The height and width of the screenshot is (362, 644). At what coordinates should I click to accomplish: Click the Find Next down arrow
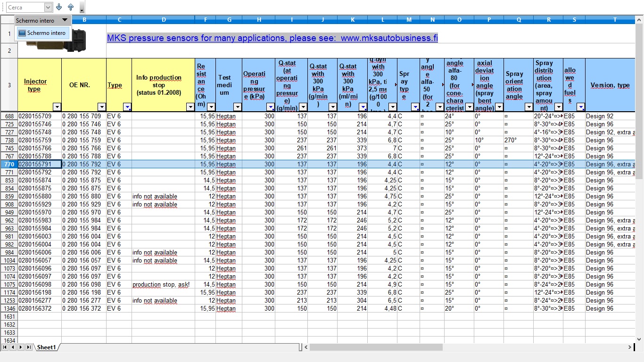coord(59,7)
